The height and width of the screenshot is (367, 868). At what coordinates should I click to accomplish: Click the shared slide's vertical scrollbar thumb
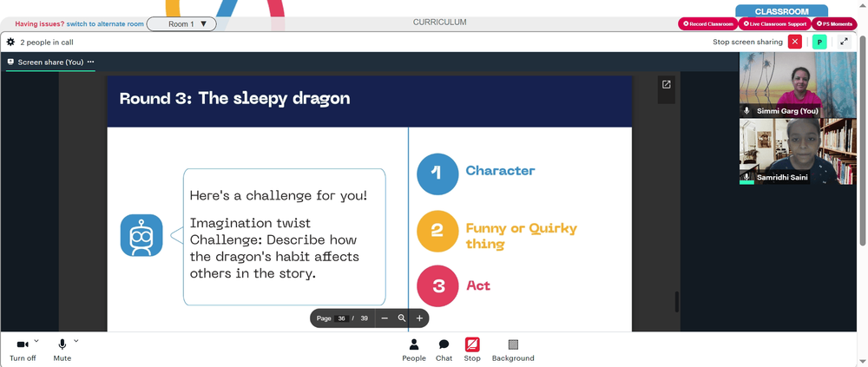(676, 302)
